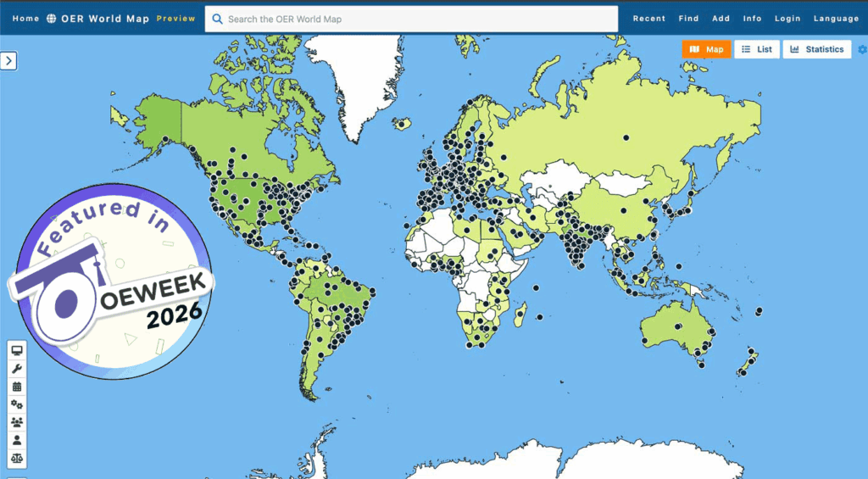Switch to the Map view

tap(706, 49)
